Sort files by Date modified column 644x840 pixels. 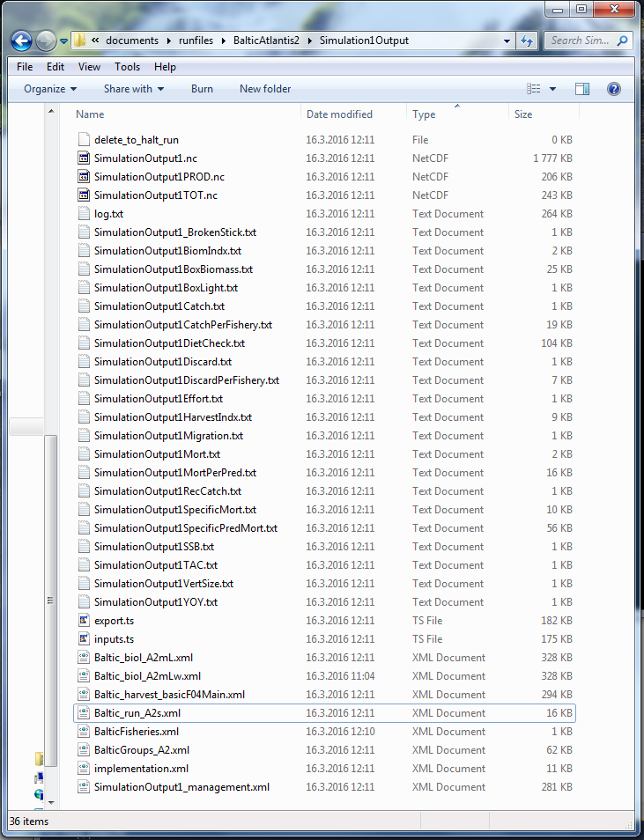[339, 114]
